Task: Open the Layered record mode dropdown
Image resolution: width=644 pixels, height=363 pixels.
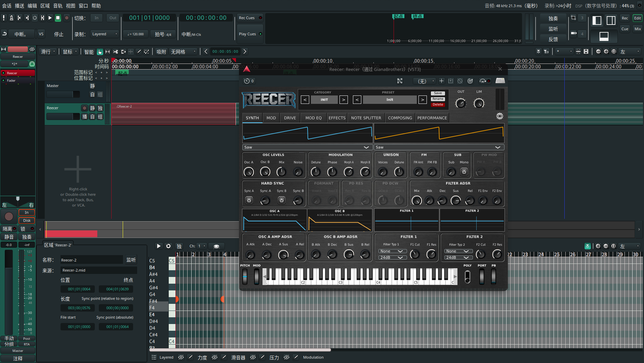Action: (105, 34)
